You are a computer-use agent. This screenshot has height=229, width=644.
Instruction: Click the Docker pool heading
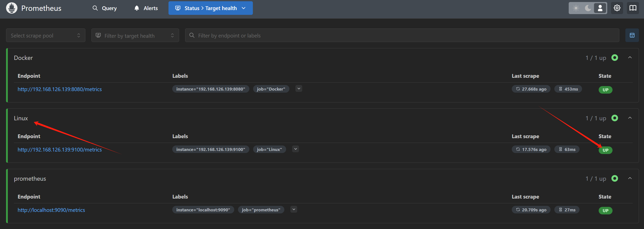point(23,58)
